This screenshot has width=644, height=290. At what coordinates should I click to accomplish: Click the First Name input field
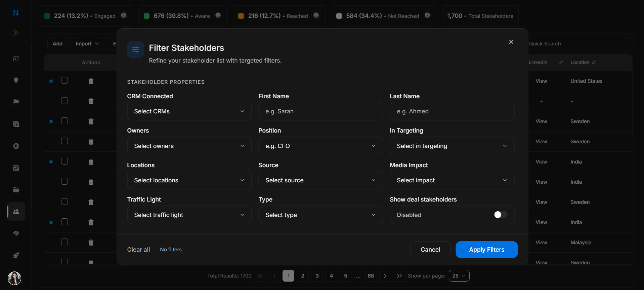point(320,111)
